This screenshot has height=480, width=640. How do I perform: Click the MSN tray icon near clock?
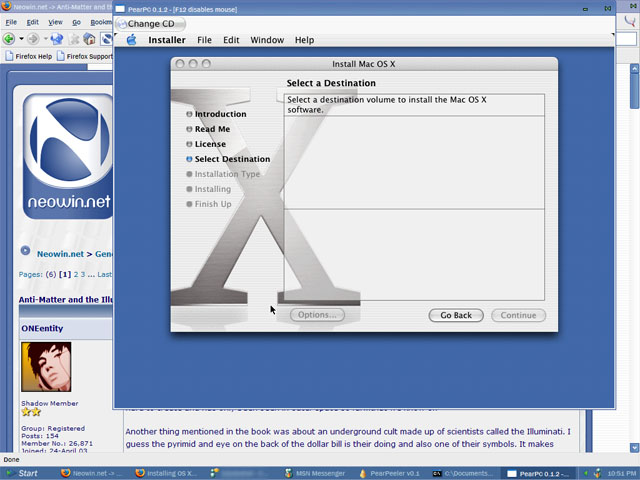coord(598,473)
